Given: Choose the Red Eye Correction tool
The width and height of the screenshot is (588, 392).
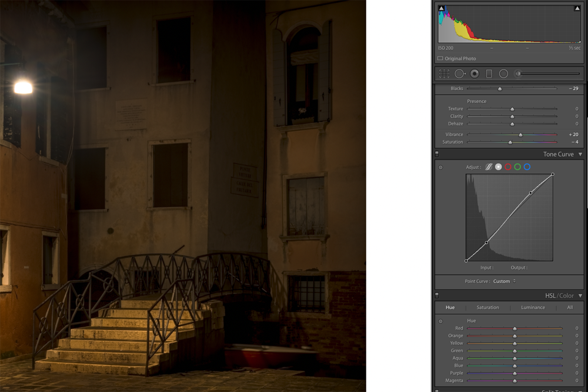Looking at the screenshot, I should tap(474, 74).
